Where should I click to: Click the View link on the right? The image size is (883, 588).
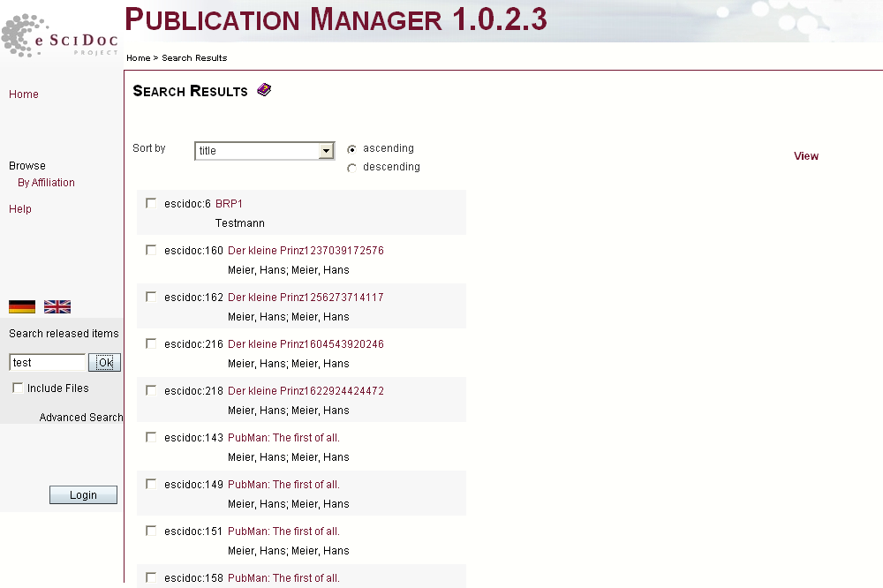pyautogui.click(x=805, y=156)
